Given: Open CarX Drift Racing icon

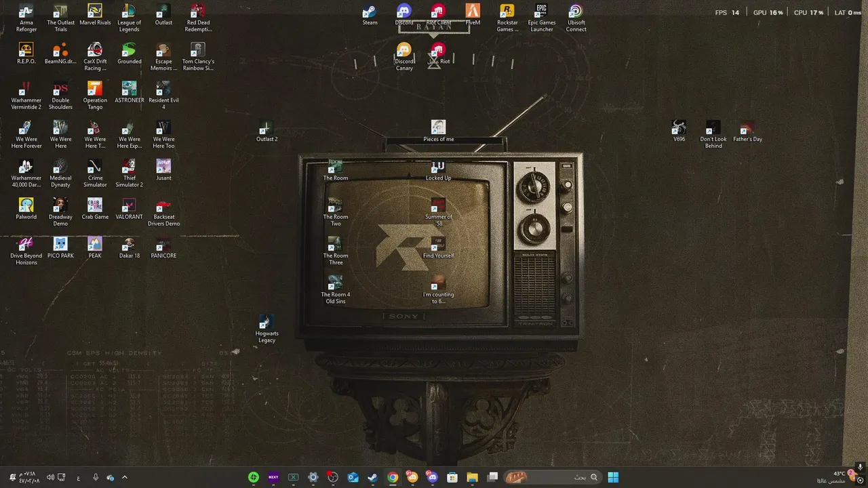Looking at the screenshot, I should pyautogui.click(x=95, y=57).
